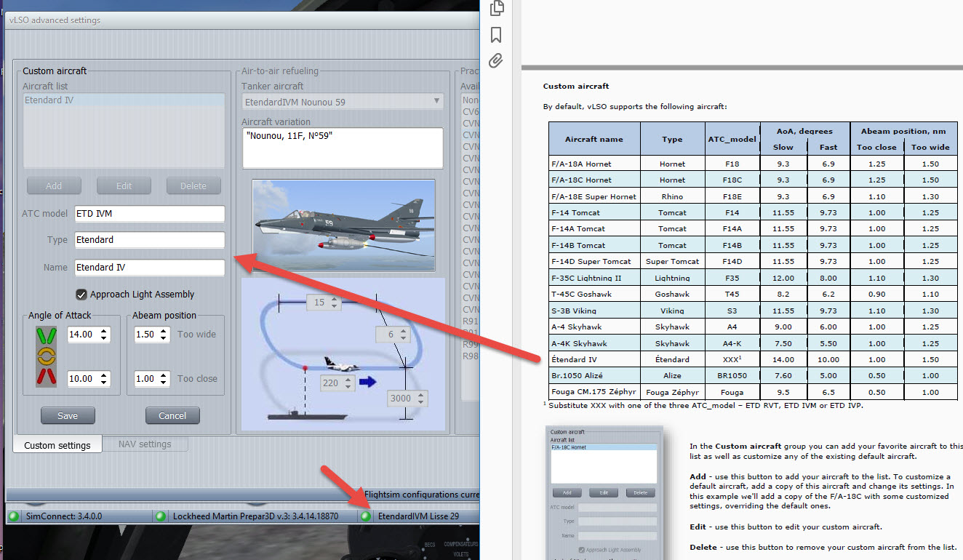Adjust the pattern stepper showing 15
This screenshot has height=560, width=963.
pos(323,302)
